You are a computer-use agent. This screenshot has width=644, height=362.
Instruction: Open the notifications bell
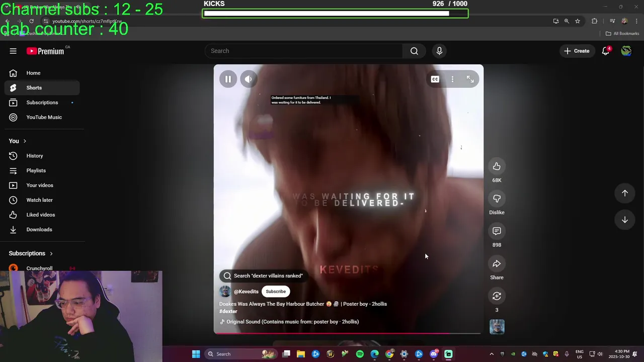point(606,51)
